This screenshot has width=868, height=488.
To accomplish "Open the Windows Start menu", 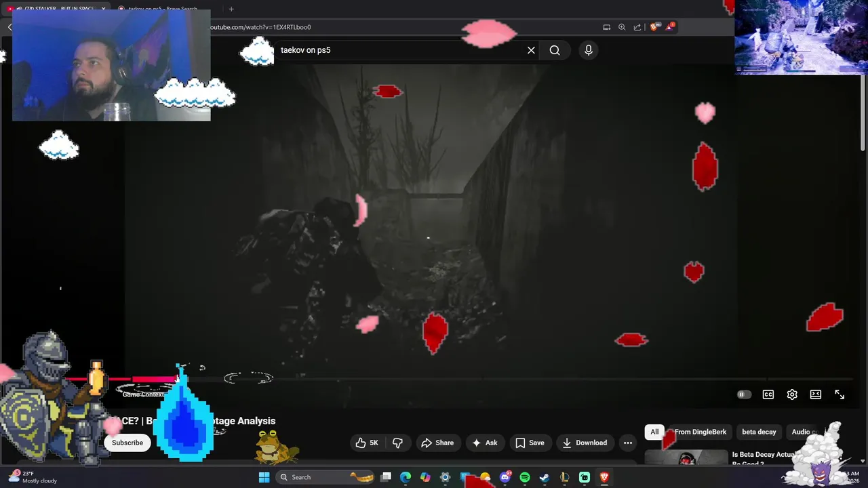I will coord(264,477).
